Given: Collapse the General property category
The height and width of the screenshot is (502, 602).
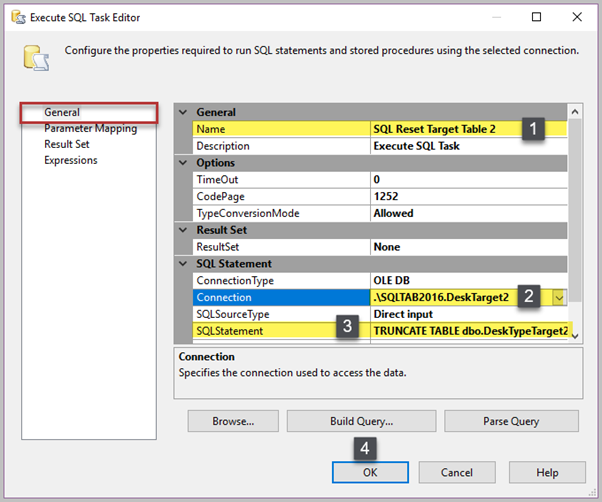Looking at the screenshot, I should pyautogui.click(x=183, y=112).
